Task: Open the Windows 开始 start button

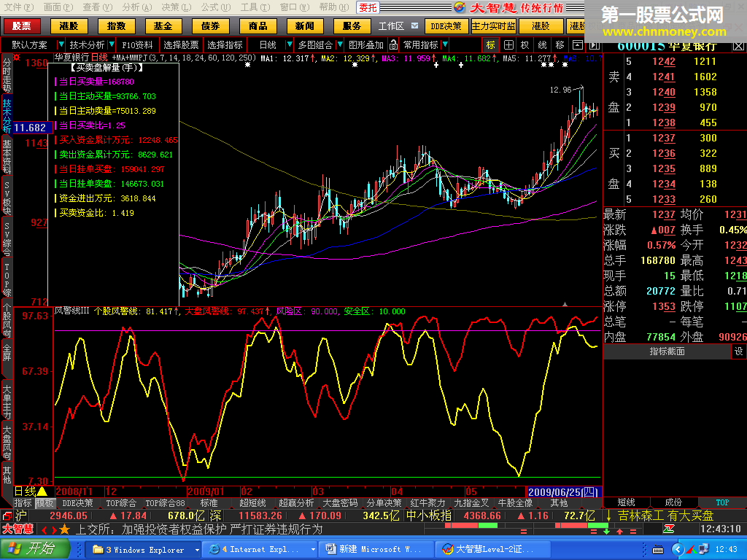Action: click(34, 549)
